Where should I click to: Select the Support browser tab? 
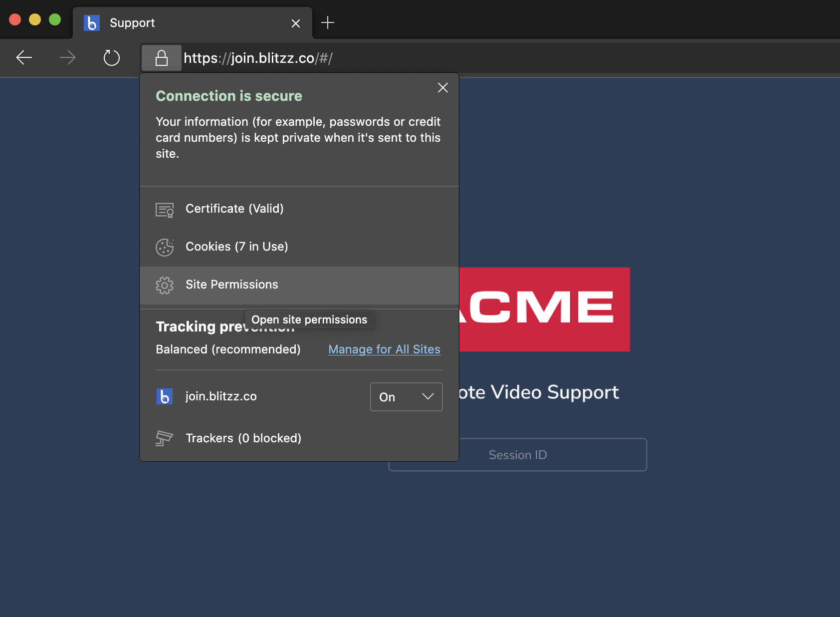pyautogui.click(x=193, y=23)
